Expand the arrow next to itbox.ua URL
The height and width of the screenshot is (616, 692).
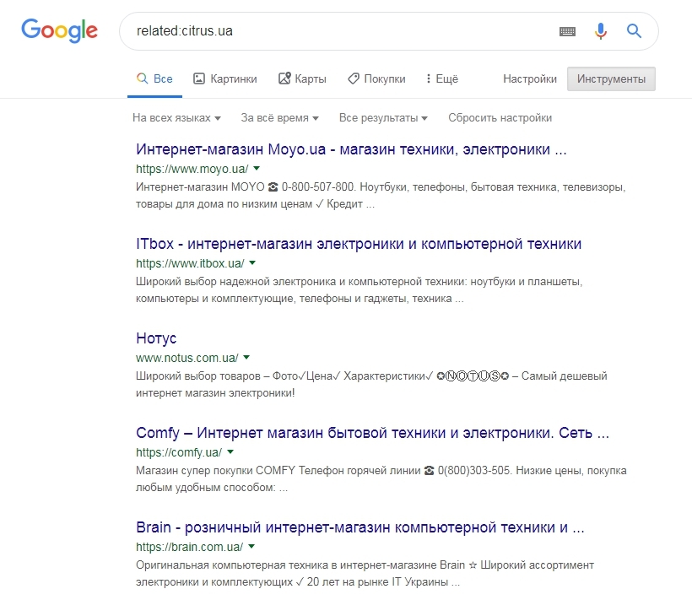252,263
